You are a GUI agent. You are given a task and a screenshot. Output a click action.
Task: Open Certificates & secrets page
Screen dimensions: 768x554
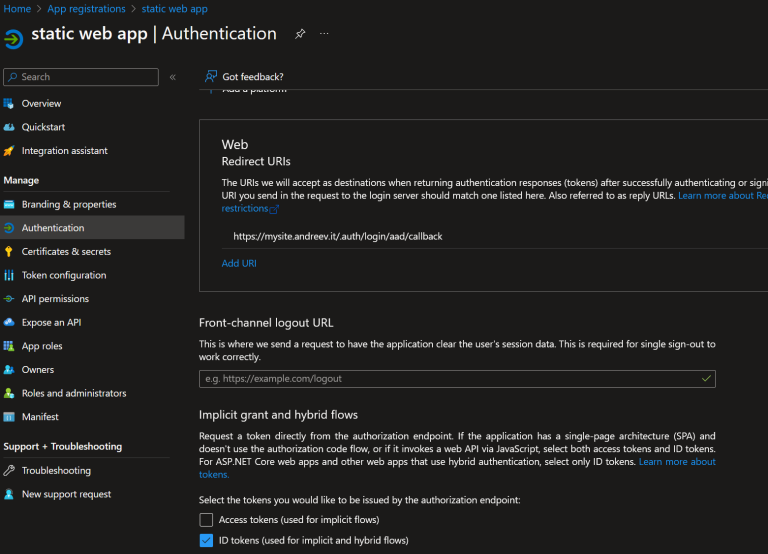point(66,251)
